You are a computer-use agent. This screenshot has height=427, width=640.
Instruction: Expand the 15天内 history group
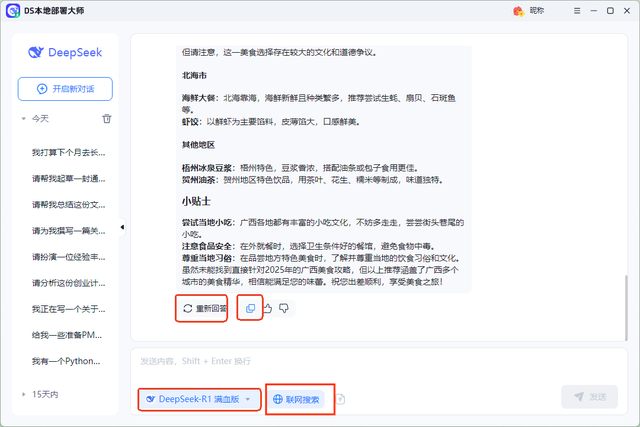coord(24,394)
